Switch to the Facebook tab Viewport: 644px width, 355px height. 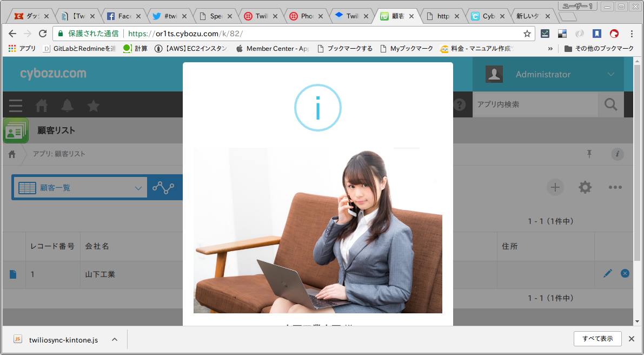(123, 16)
